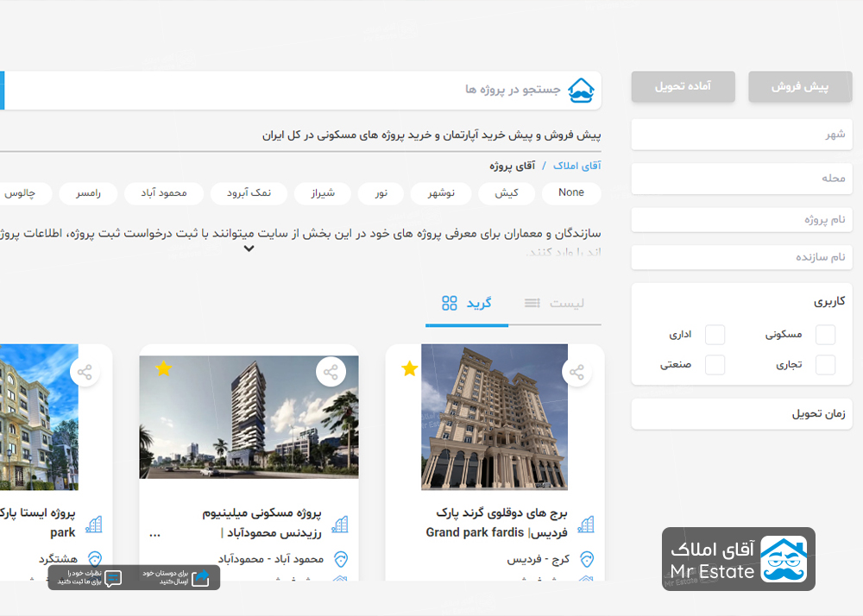This screenshot has width=863, height=616.
Task: Click the Mr Estate logo badge
Action: pos(739,559)
